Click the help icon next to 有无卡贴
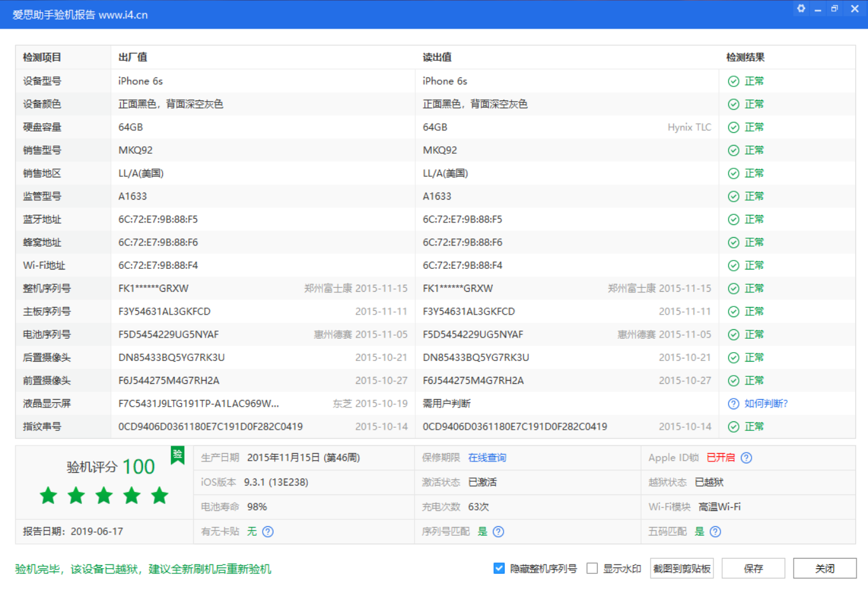Image resolution: width=868 pixels, height=593 pixels. [268, 531]
